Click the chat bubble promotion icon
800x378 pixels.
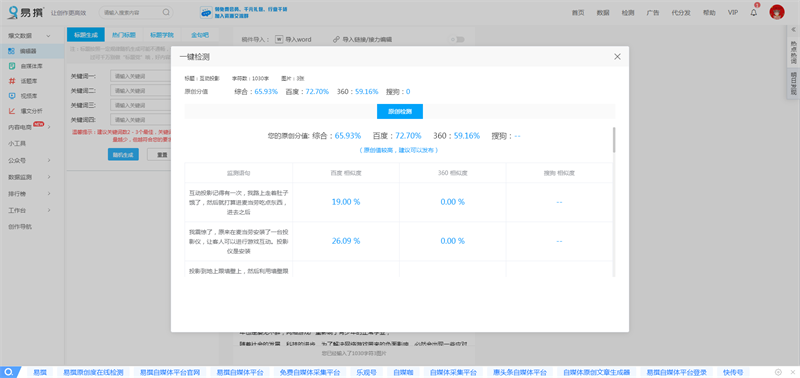pyautogui.click(x=206, y=12)
